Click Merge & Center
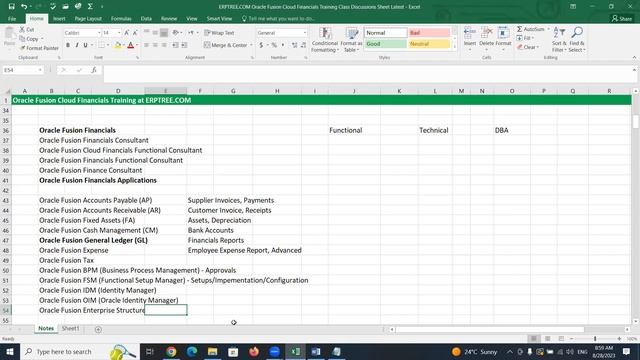The width and height of the screenshot is (640, 360). click(226, 45)
